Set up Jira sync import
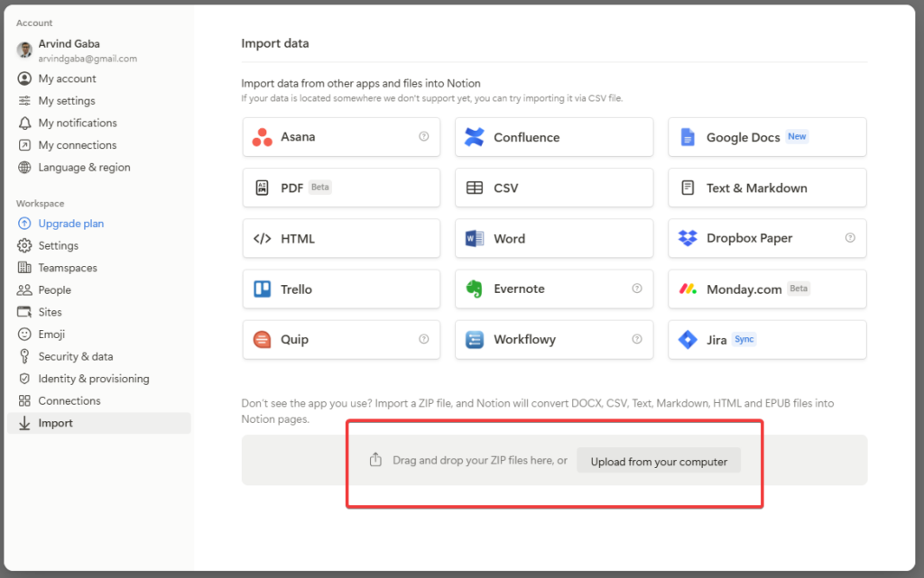The height and width of the screenshot is (578, 924). (x=767, y=340)
